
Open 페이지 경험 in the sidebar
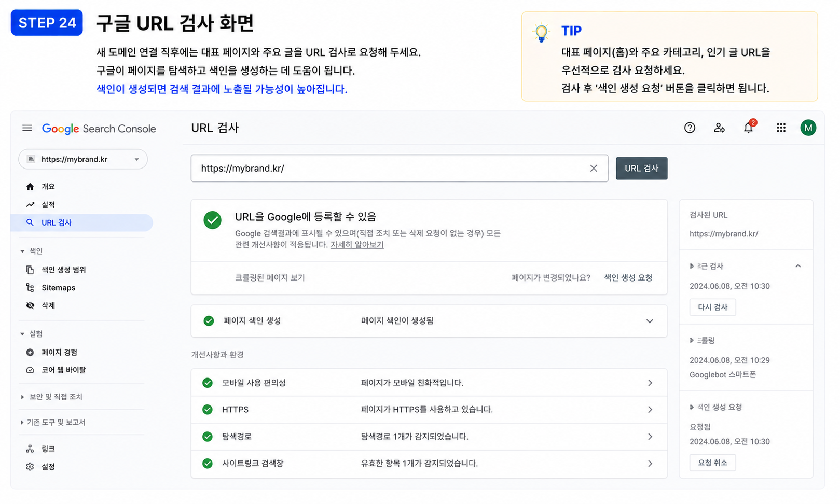click(x=59, y=353)
